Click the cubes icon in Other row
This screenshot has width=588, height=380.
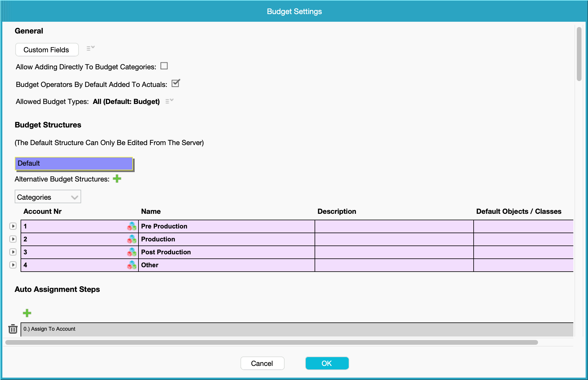(x=132, y=265)
